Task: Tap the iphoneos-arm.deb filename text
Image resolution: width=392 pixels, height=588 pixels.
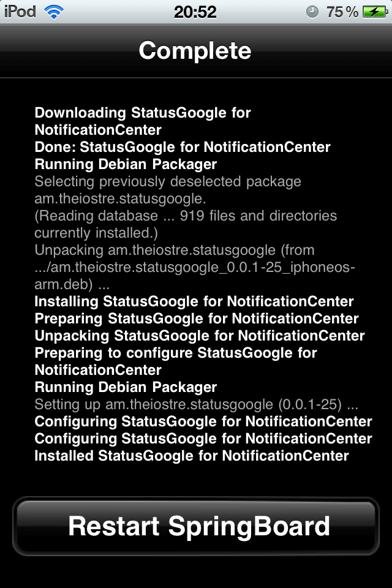Action: coord(195,276)
